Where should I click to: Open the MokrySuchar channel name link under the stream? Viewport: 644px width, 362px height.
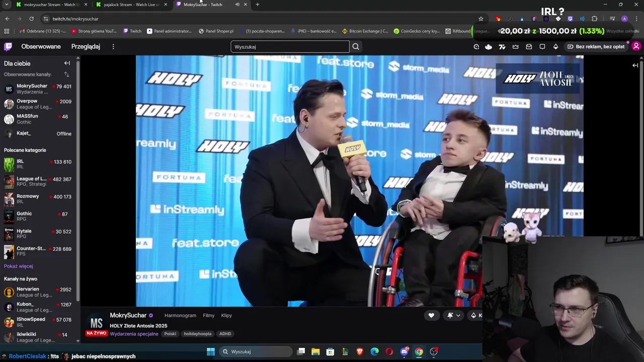(128, 315)
